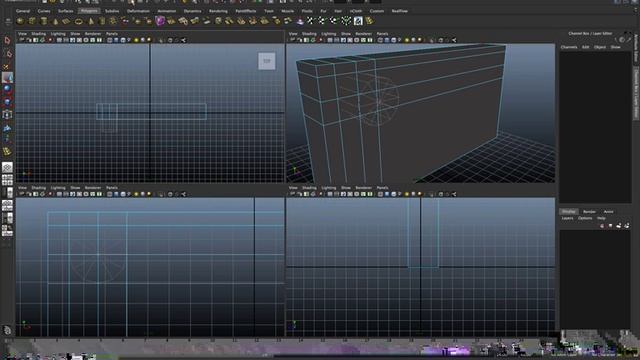Click the Attribute Editor vertical side tab

click(636, 48)
